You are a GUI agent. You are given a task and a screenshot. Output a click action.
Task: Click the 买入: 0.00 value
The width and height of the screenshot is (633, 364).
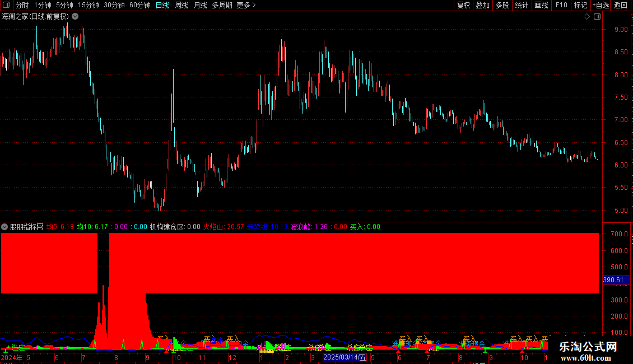365,227
